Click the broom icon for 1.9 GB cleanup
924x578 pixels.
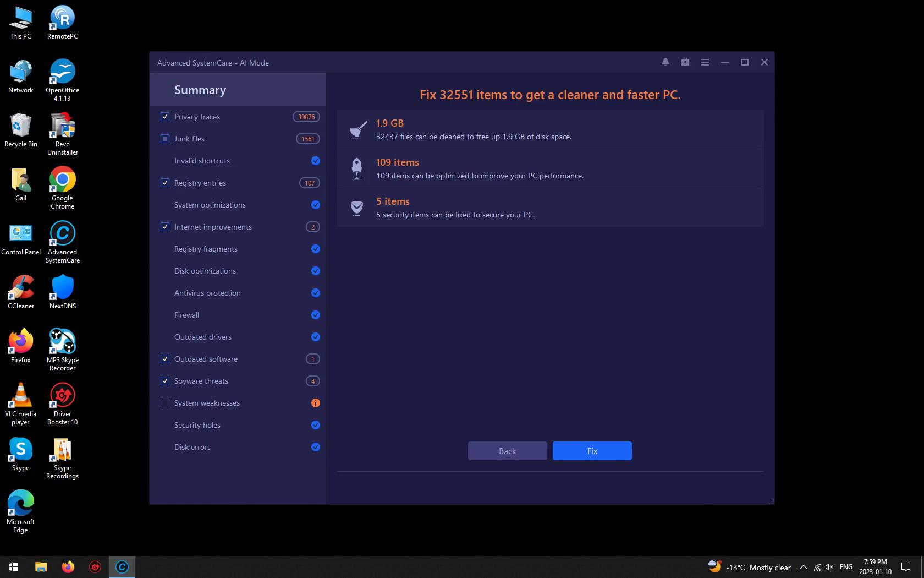[x=358, y=130]
